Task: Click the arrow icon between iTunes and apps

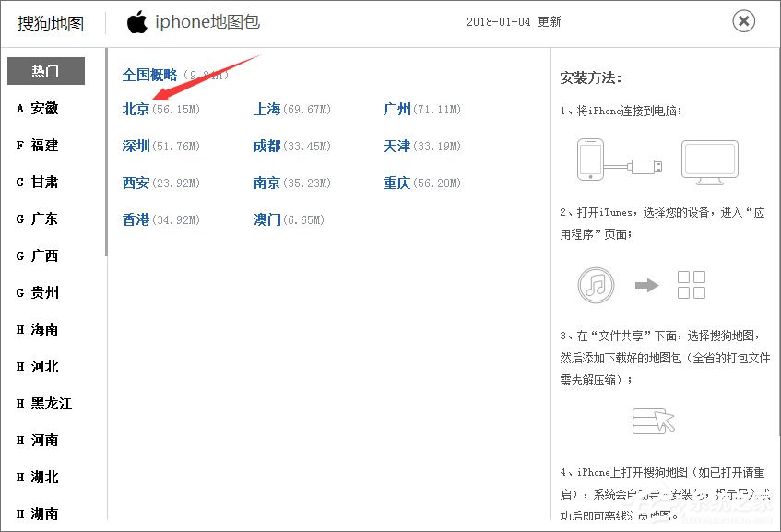Action: [645, 285]
